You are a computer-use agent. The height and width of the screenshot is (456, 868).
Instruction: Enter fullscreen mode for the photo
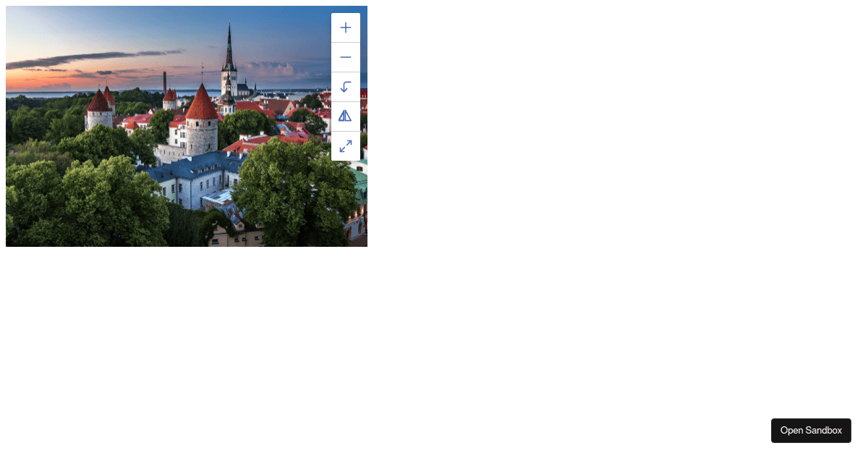point(346,145)
